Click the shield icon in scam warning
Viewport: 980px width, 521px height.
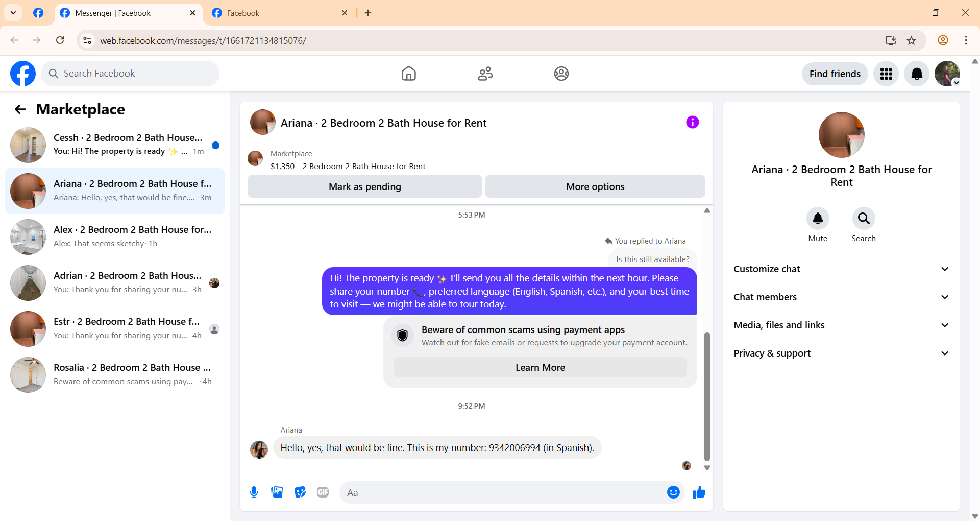(x=402, y=336)
